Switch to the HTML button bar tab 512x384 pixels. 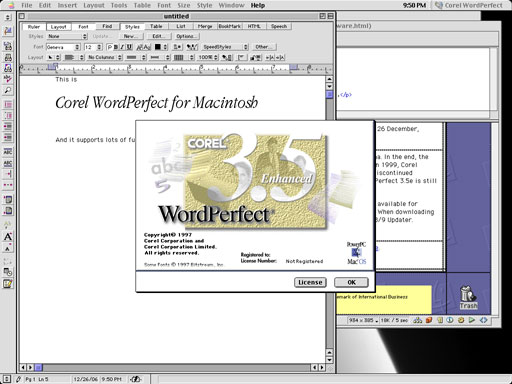coord(254,26)
